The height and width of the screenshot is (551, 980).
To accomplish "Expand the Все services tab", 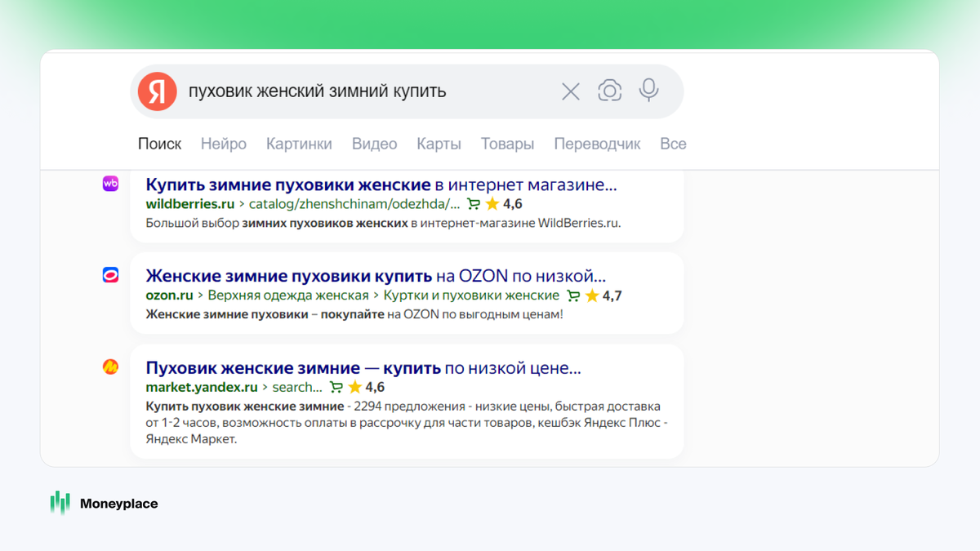I will click(673, 144).
